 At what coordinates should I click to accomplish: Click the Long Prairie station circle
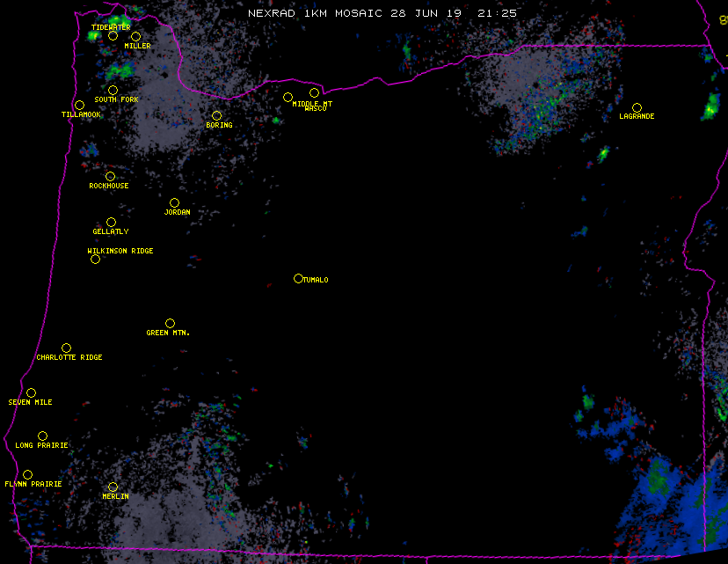click(x=42, y=436)
